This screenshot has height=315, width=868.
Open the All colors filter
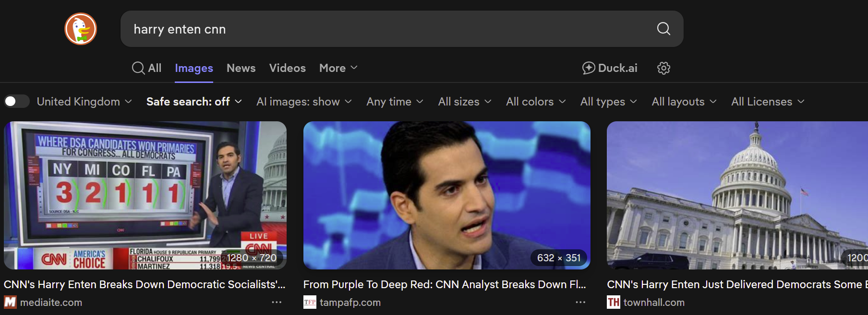(x=536, y=102)
